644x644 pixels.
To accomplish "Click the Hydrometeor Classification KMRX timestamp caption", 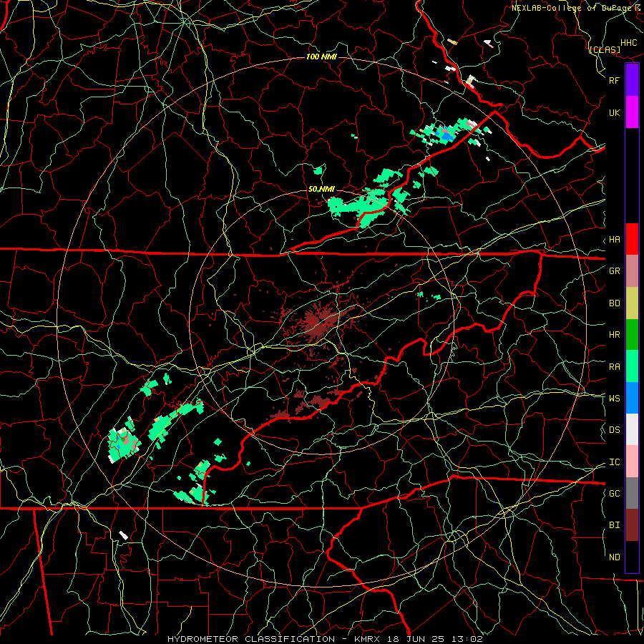I will [x=325, y=639].
